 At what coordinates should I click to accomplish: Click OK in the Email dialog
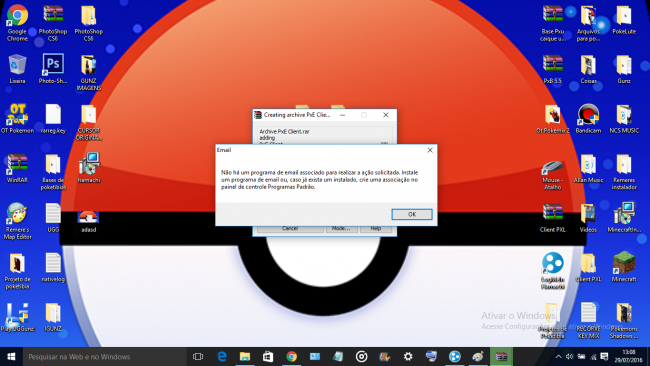coord(412,214)
